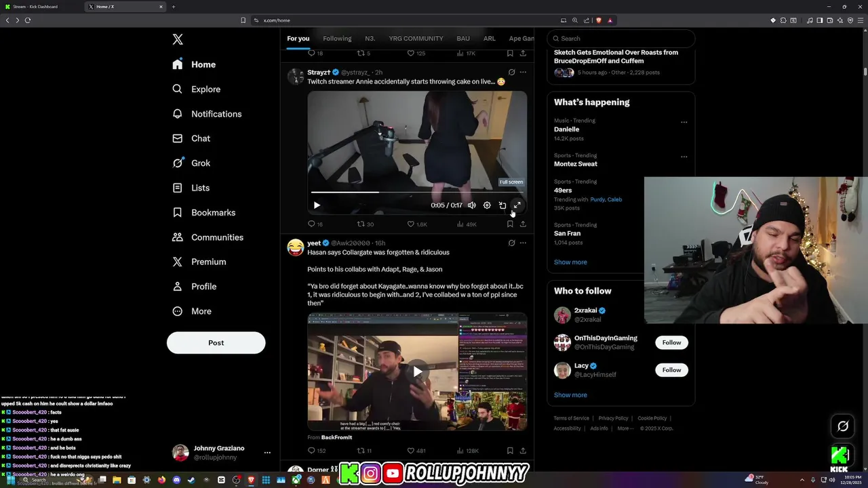Click the Post button

[216, 343]
